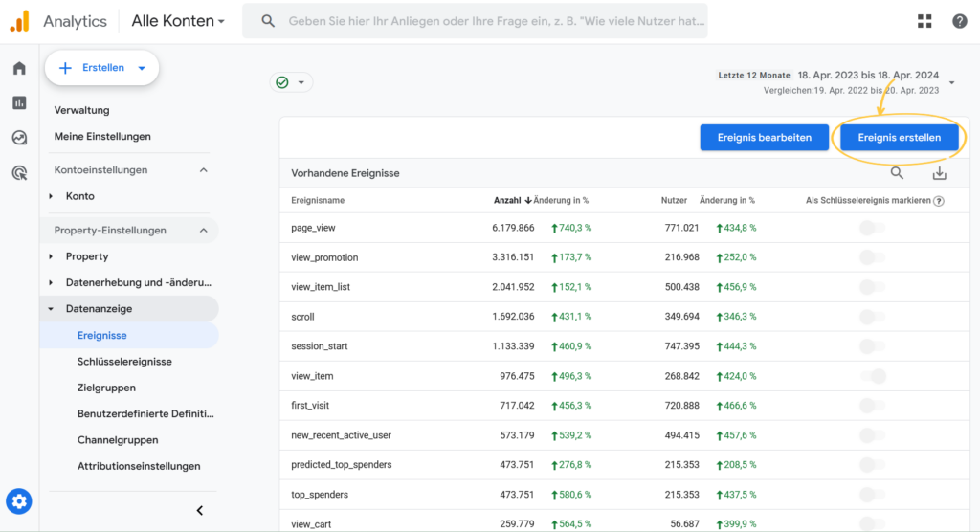This screenshot has height=532, width=980.
Task: Disable key event switch for view_item
Action: click(872, 376)
